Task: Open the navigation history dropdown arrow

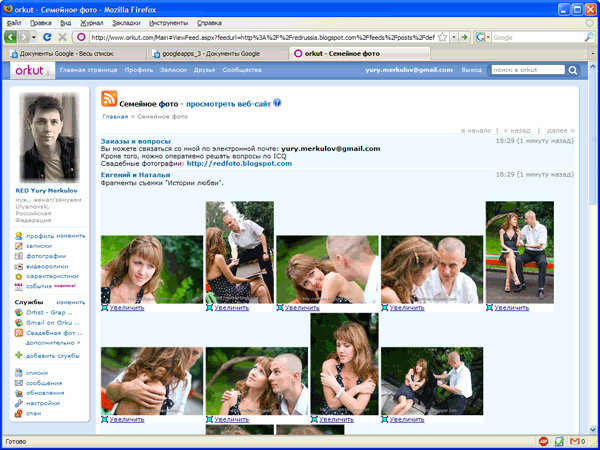Action: pyautogui.click(x=34, y=37)
